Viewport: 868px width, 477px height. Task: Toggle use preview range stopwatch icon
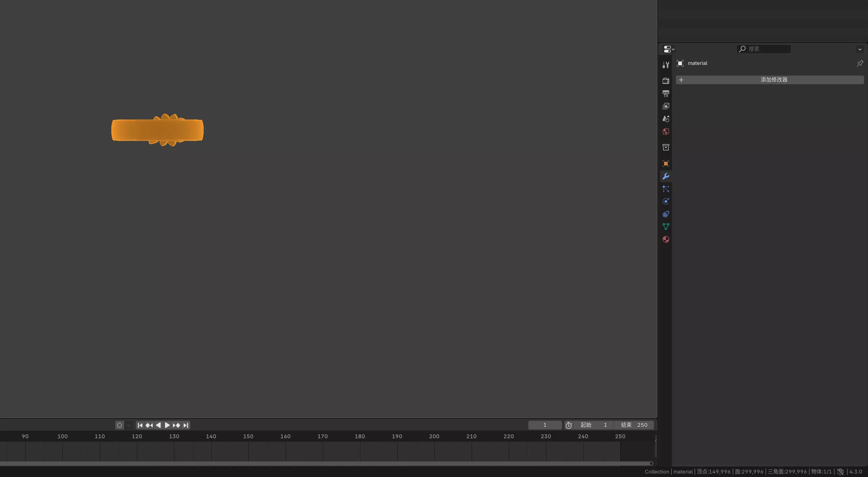click(569, 425)
